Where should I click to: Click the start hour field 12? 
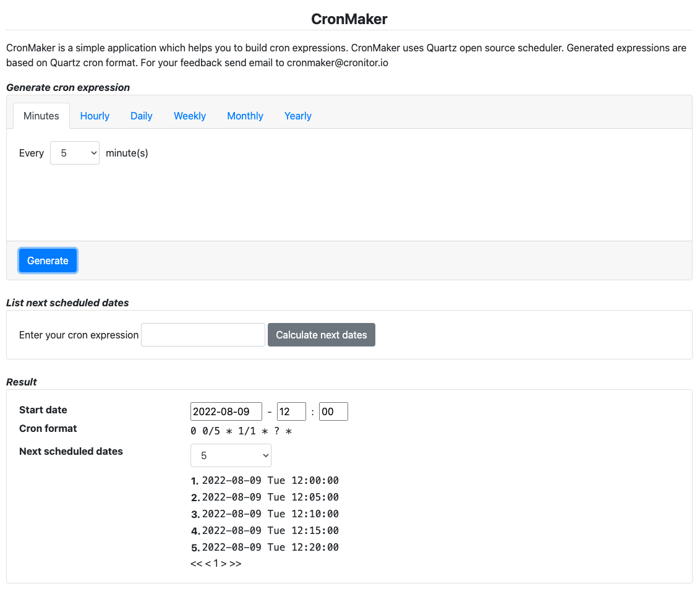click(x=291, y=411)
